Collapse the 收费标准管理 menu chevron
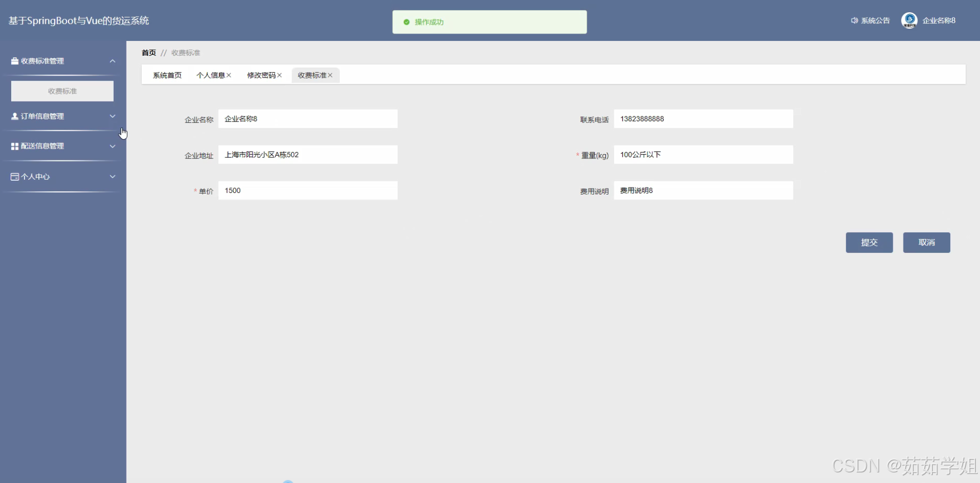 coord(113,61)
